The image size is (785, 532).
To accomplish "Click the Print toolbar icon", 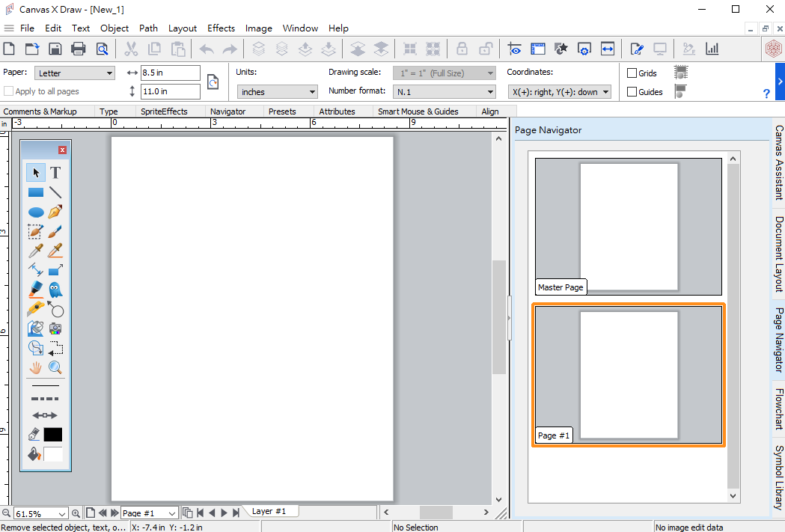I will (x=78, y=49).
